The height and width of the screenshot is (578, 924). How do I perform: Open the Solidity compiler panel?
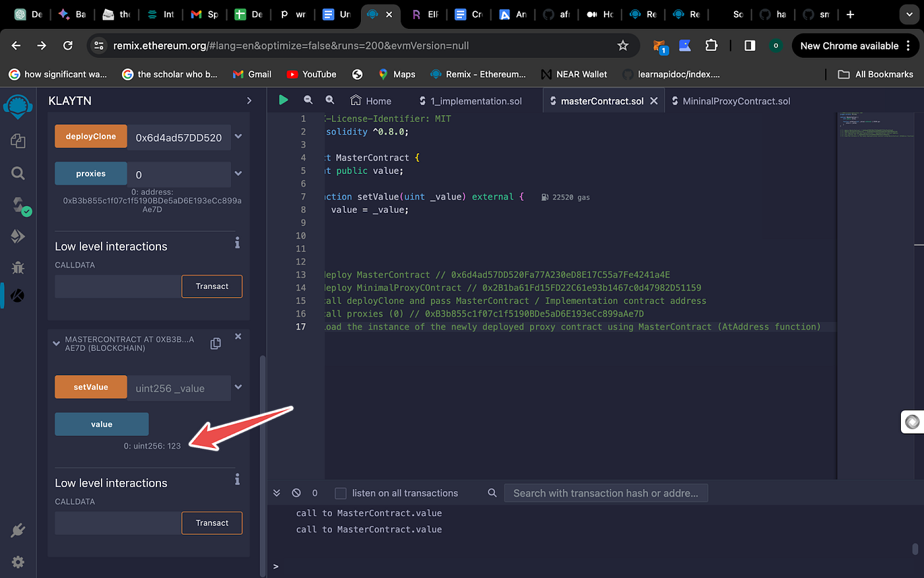[18, 205]
